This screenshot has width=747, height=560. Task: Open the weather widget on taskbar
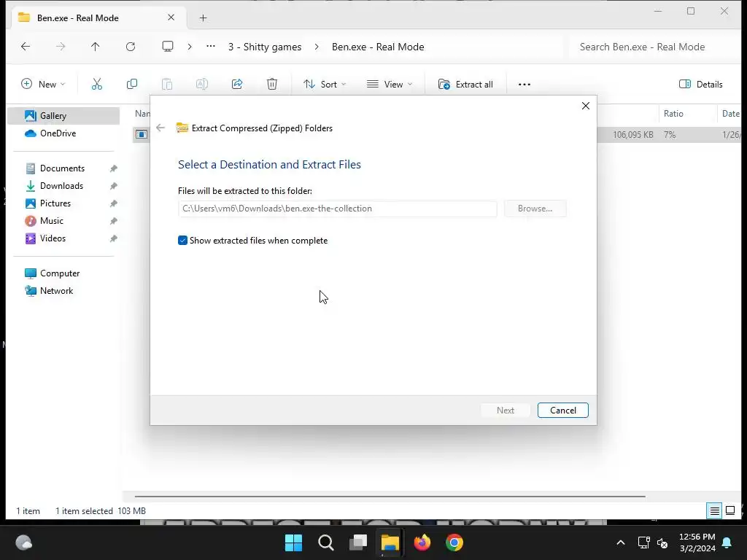[x=24, y=542]
